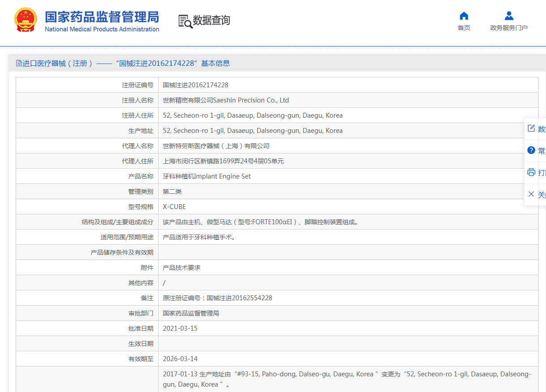Select the 适用范围/预期用途 label

pyautogui.click(x=127, y=237)
